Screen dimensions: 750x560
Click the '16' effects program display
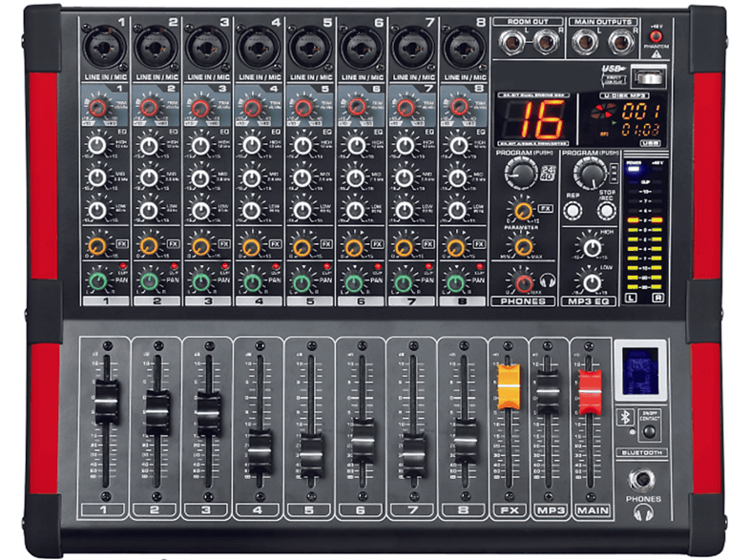(x=542, y=118)
